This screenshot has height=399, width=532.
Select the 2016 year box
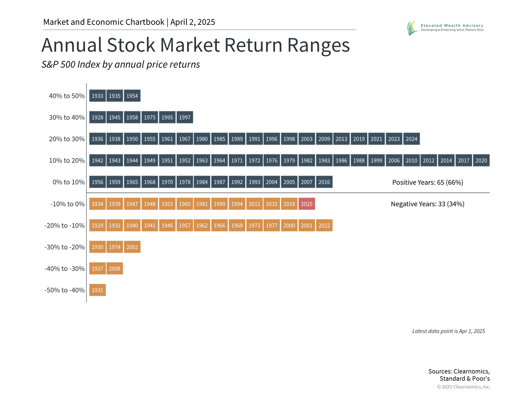click(324, 182)
